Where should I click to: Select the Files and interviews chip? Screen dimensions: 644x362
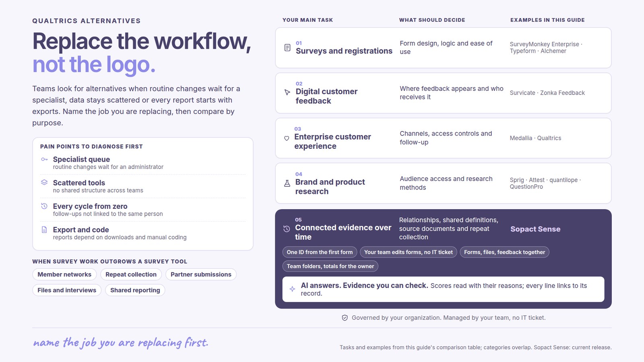coord(67,290)
